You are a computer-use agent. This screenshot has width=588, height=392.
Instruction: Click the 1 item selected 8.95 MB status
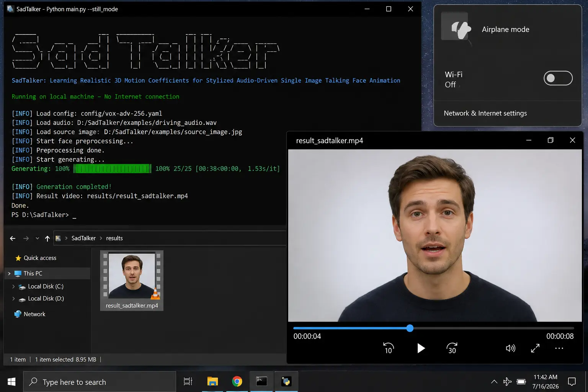click(x=65, y=359)
